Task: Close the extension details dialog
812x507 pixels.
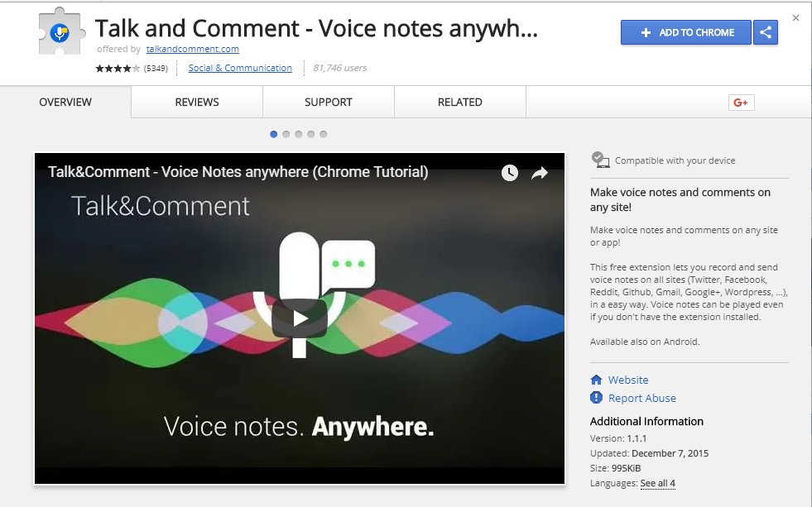Action: point(796,18)
